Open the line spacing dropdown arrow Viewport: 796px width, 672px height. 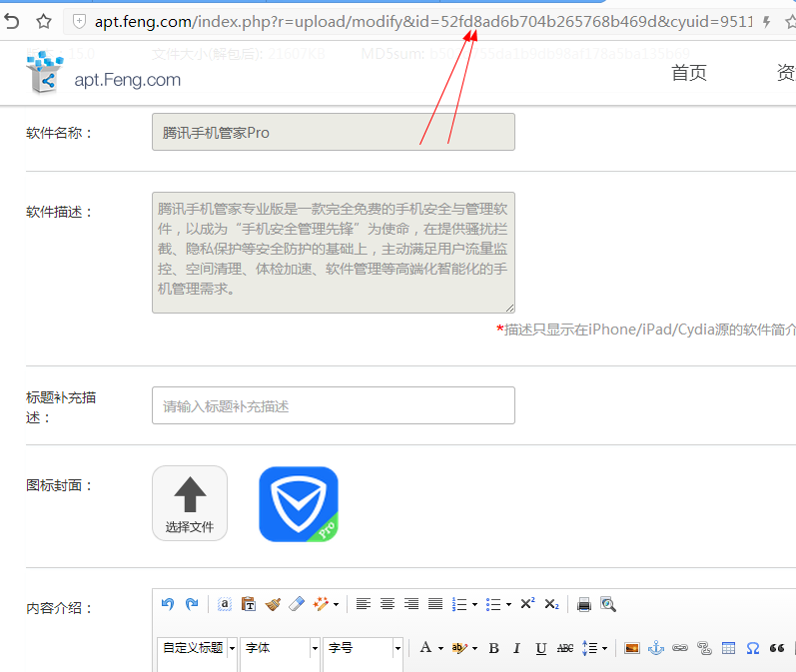click(604, 649)
